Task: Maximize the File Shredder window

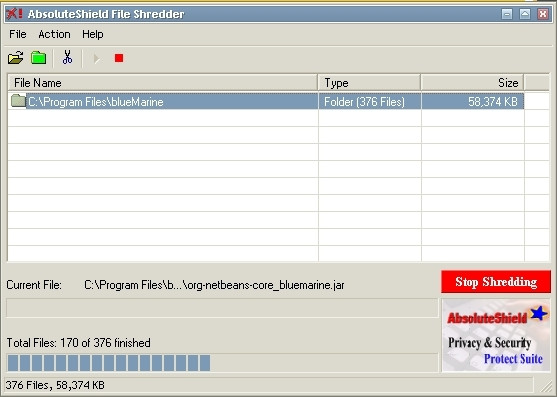Action: [525, 14]
